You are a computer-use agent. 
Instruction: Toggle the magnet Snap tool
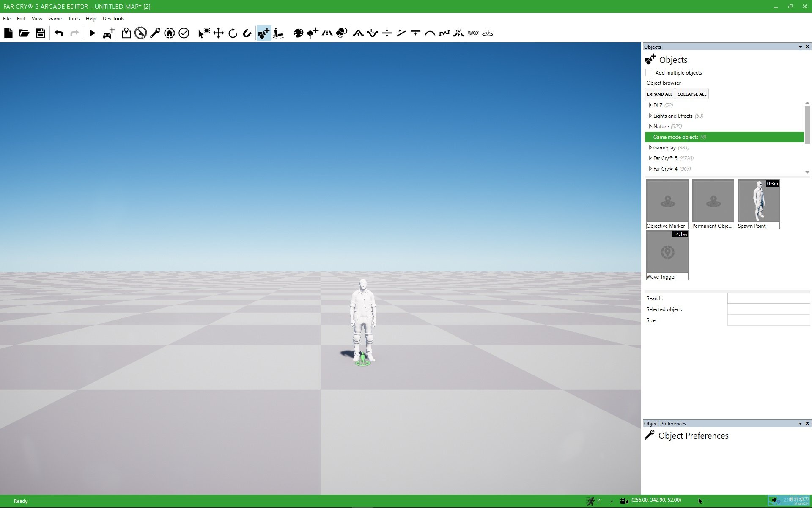click(247, 33)
